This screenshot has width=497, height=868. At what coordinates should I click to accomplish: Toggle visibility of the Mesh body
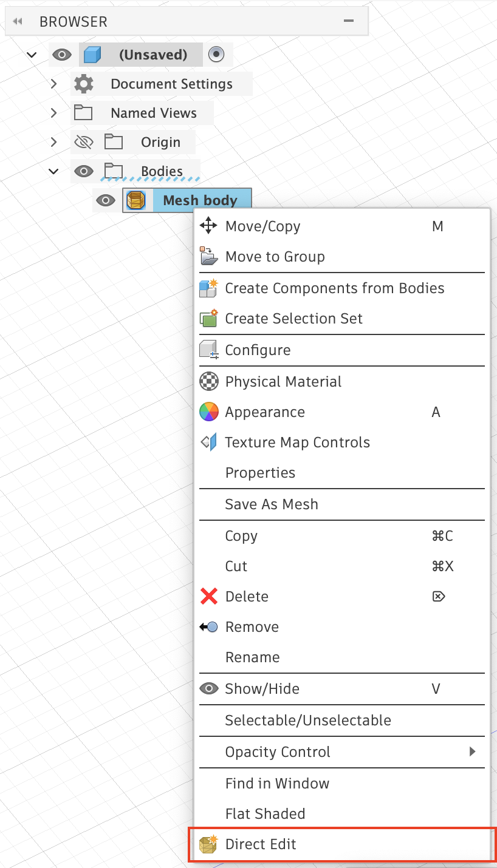[105, 200]
